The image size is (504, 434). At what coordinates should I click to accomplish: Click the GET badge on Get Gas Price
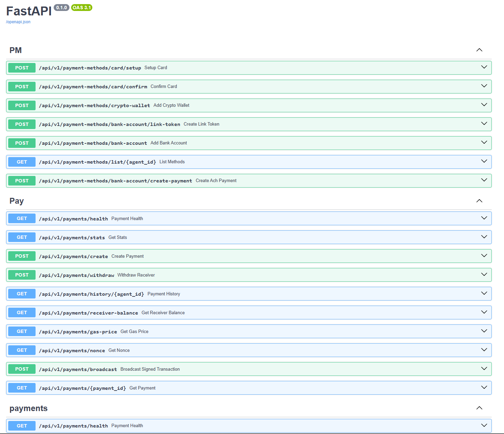(x=22, y=331)
